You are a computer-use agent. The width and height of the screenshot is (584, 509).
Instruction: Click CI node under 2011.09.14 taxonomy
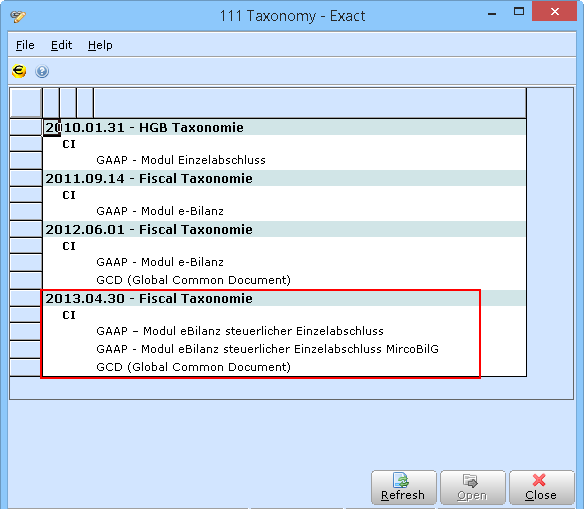[x=69, y=195]
